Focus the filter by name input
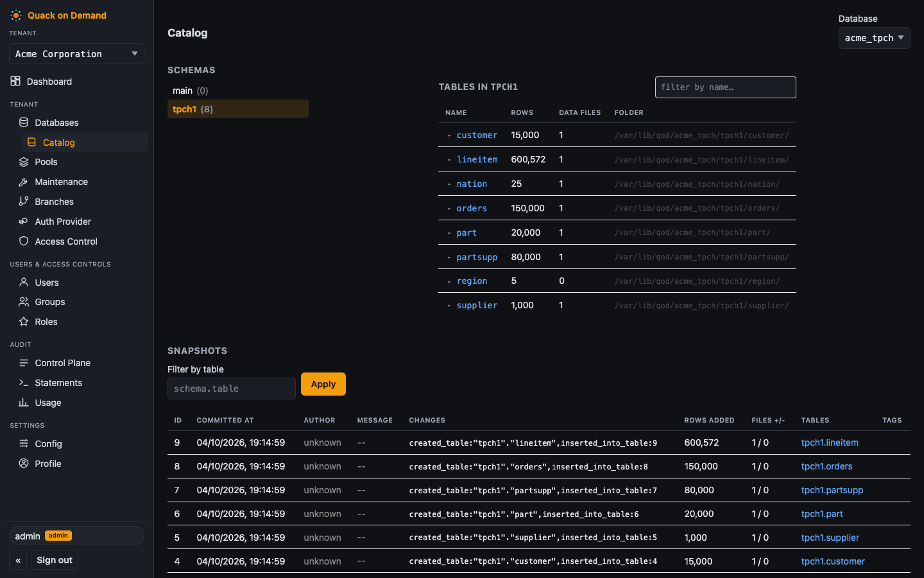924x578 pixels. 726,87
